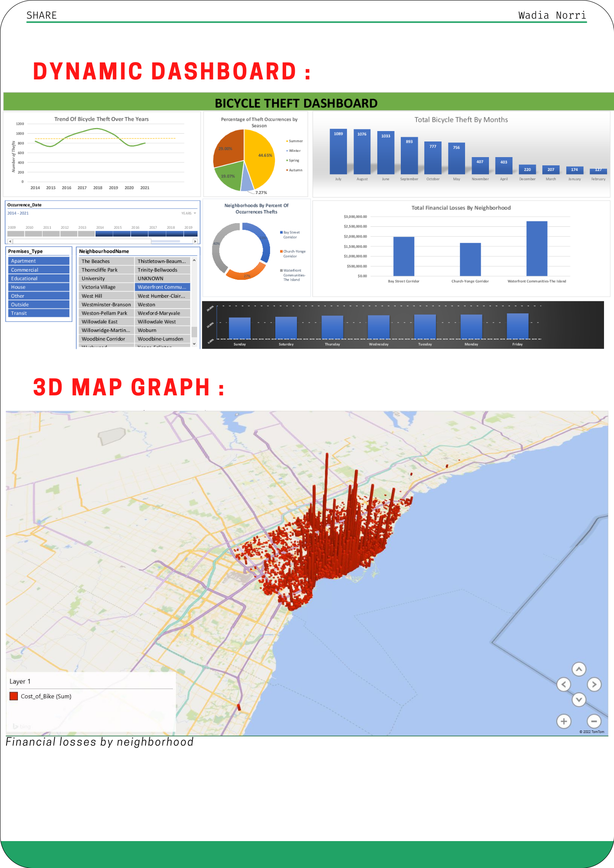Select Victoria Village neighbourhood
The image size is (614, 868).
pos(106,287)
